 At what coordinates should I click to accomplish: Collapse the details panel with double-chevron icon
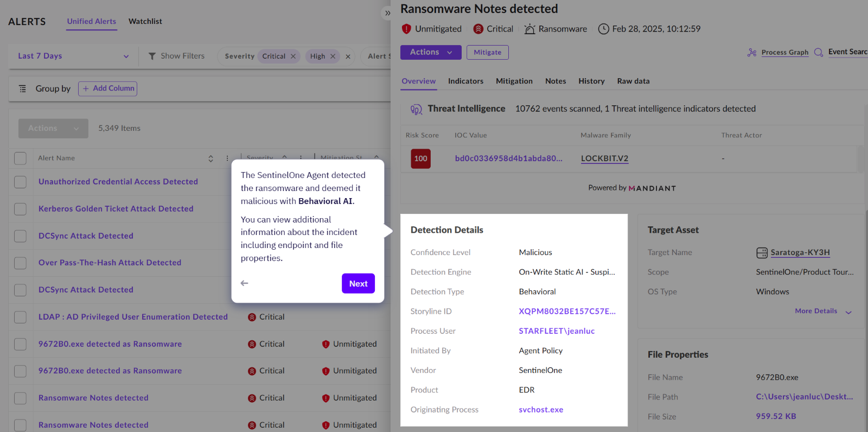pos(387,13)
